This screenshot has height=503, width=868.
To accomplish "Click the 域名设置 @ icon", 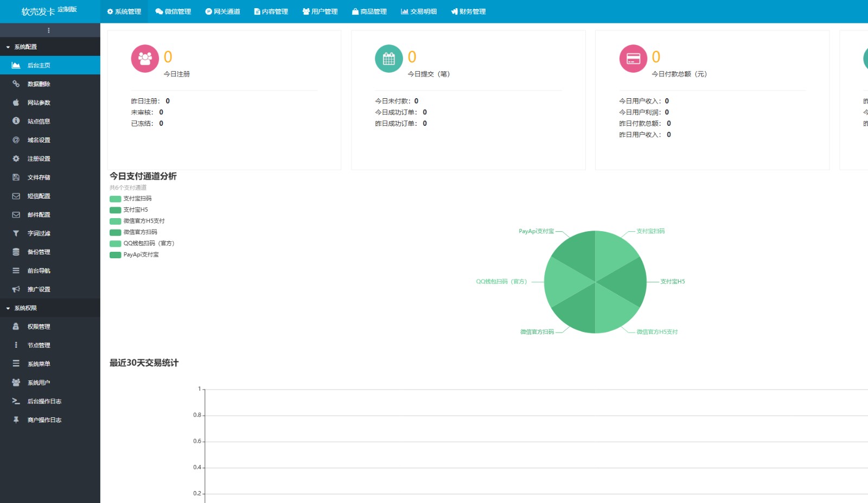I will tap(16, 140).
